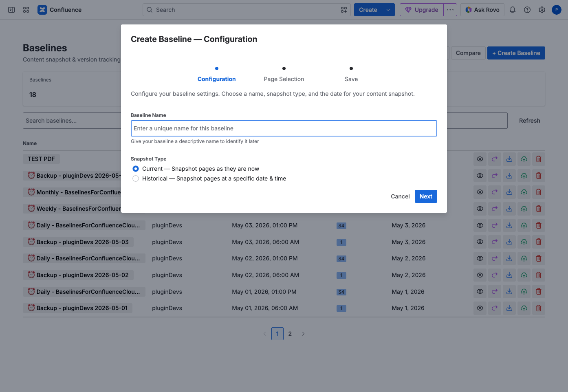Expand the Create button dropdown arrow
568x392 pixels.
click(x=388, y=10)
